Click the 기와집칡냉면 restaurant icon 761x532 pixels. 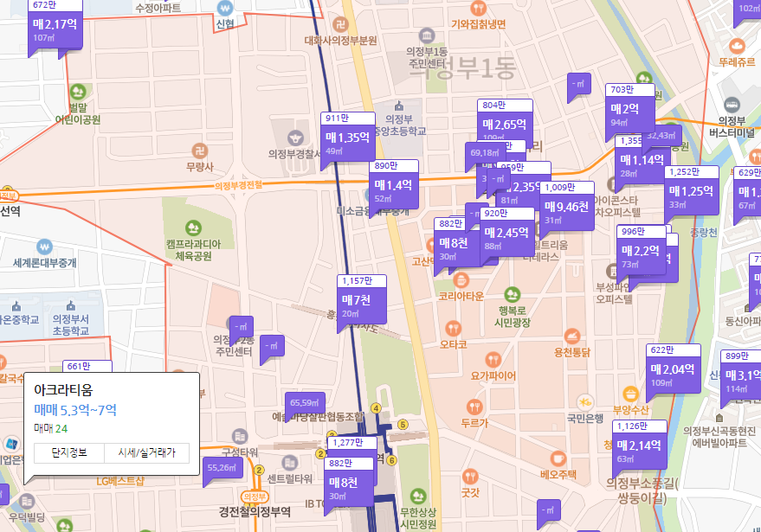click(479, 8)
